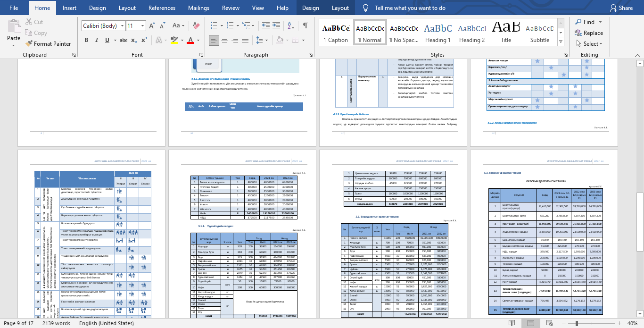Open the Mailings ribbon tab
Screen dimensions: 644x328
(198, 8)
